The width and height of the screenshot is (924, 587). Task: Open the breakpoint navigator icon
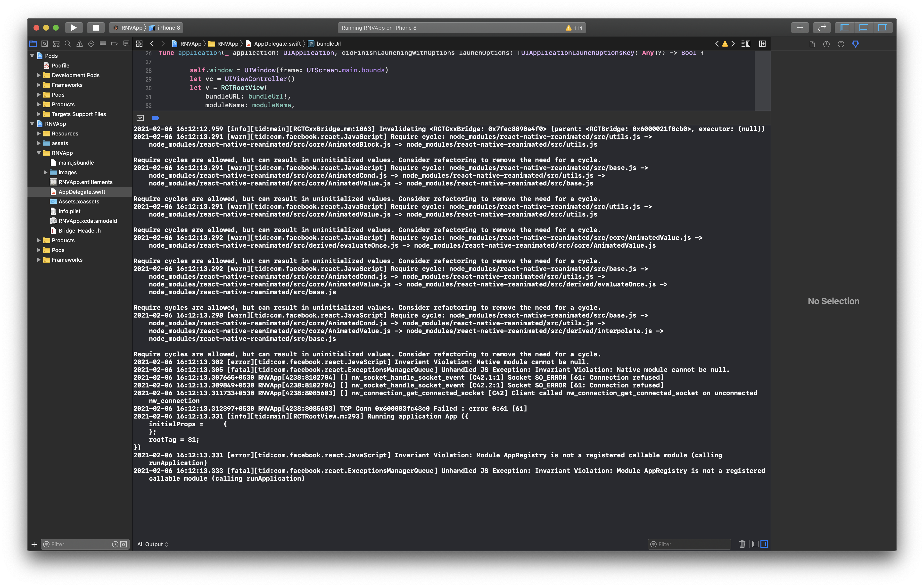tap(114, 44)
